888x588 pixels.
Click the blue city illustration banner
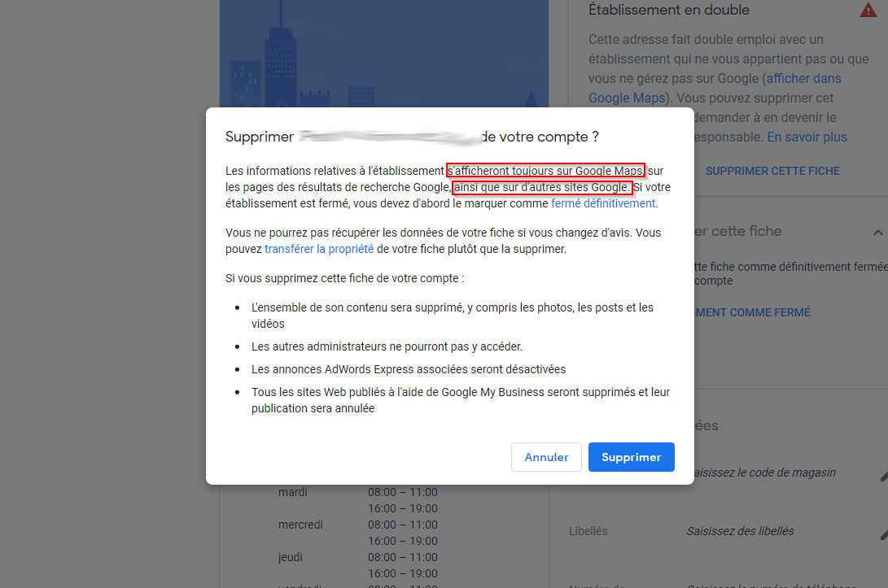(x=384, y=53)
